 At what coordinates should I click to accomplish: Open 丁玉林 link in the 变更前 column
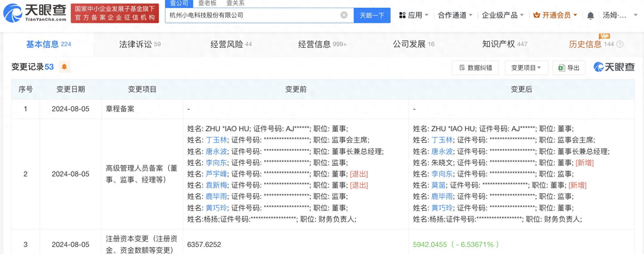click(x=217, y=140)
